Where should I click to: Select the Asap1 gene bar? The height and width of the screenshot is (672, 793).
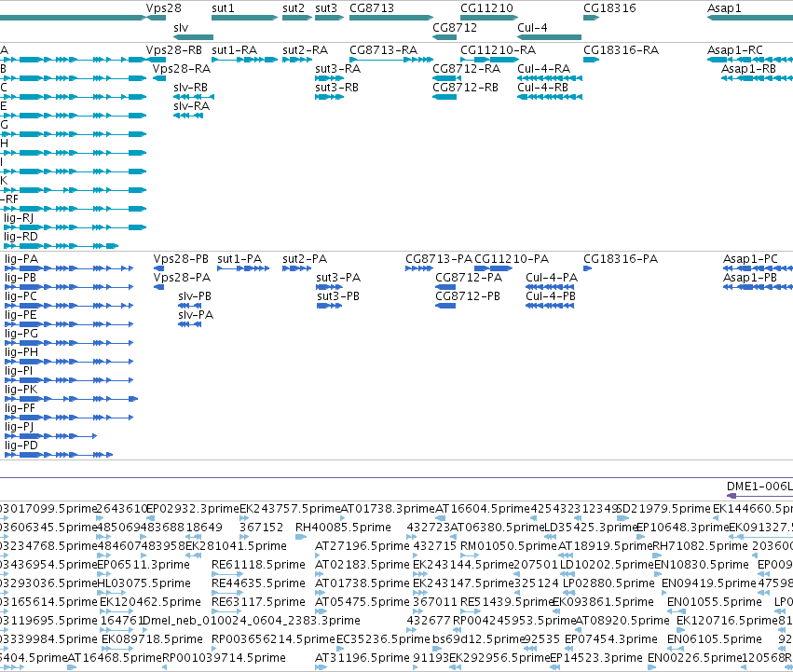(750, 18)
